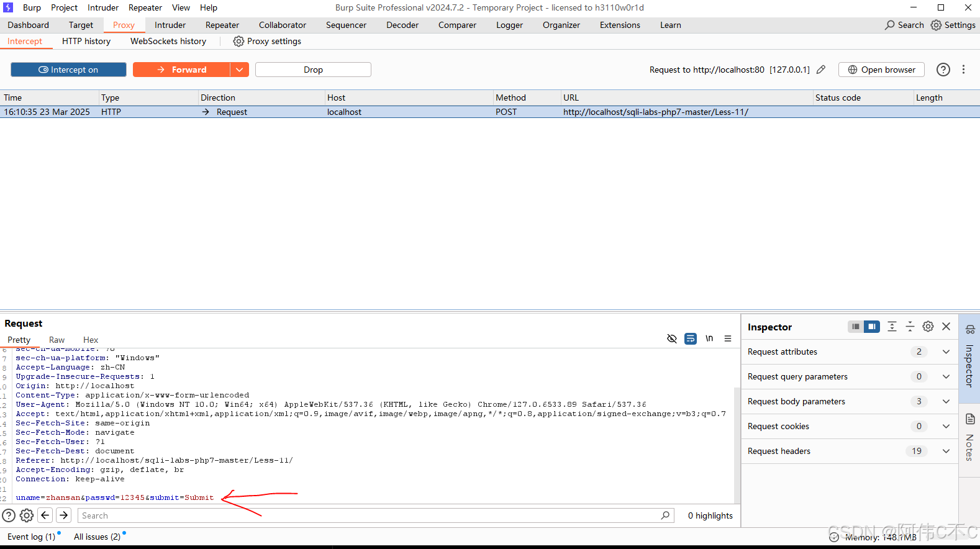The image size is (980, 549).
Task: Select the Raw request view tab
Action: tap(57, 340)
